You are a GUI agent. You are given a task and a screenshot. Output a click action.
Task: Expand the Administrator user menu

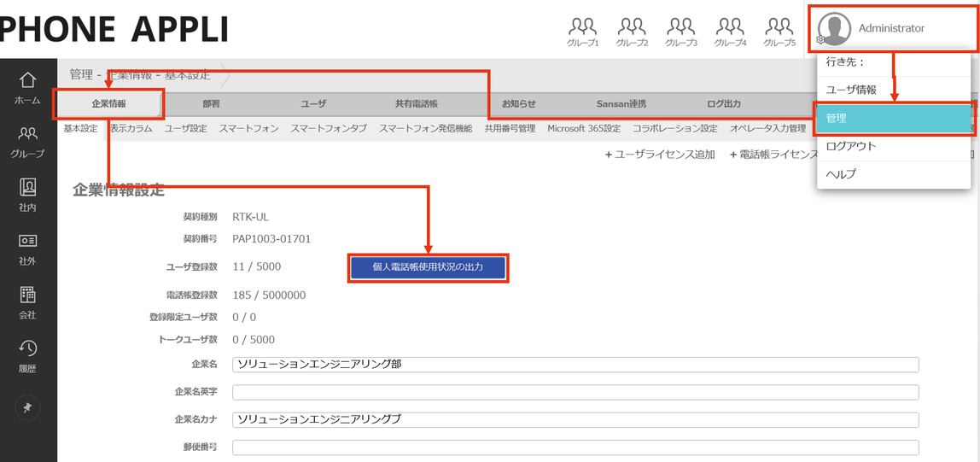890,28
